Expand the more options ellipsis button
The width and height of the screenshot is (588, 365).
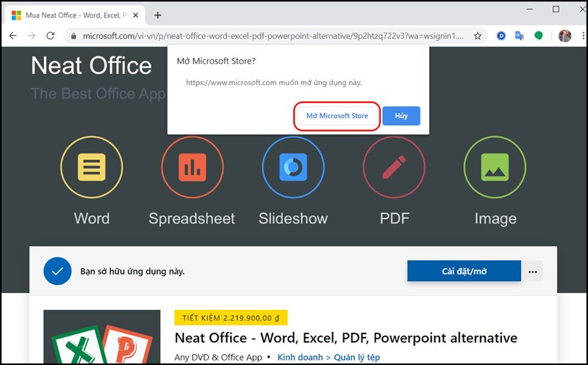[533, 272]
